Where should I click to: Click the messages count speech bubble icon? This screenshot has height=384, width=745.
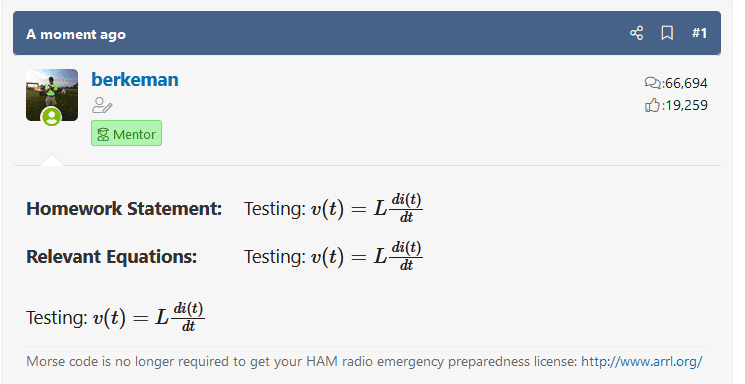point(652,83)
